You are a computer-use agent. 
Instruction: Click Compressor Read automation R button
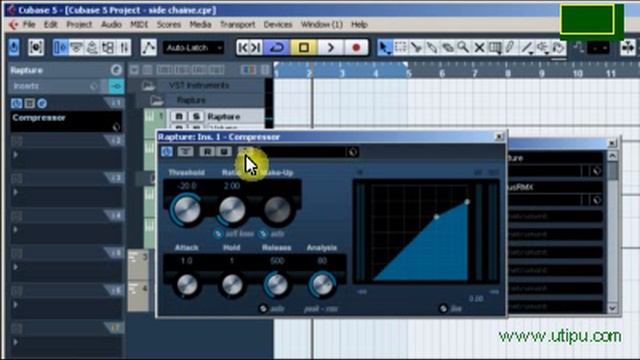[207, 152]
